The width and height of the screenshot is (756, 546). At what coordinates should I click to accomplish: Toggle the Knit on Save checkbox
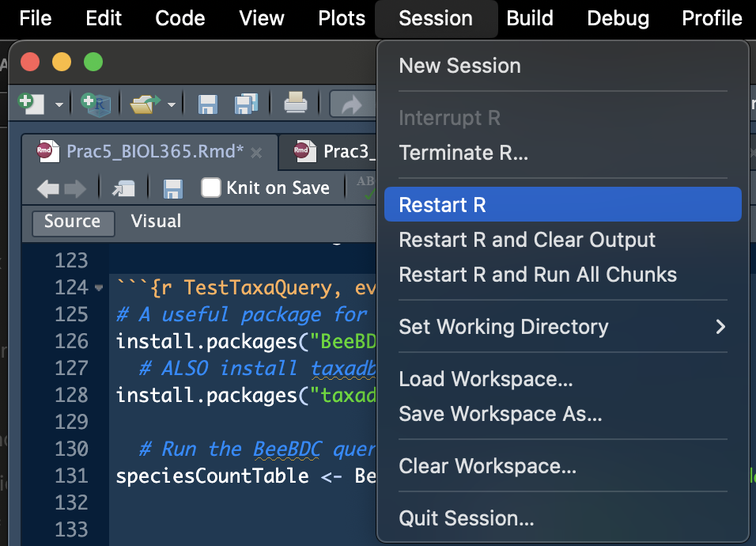tap(211, 188)
